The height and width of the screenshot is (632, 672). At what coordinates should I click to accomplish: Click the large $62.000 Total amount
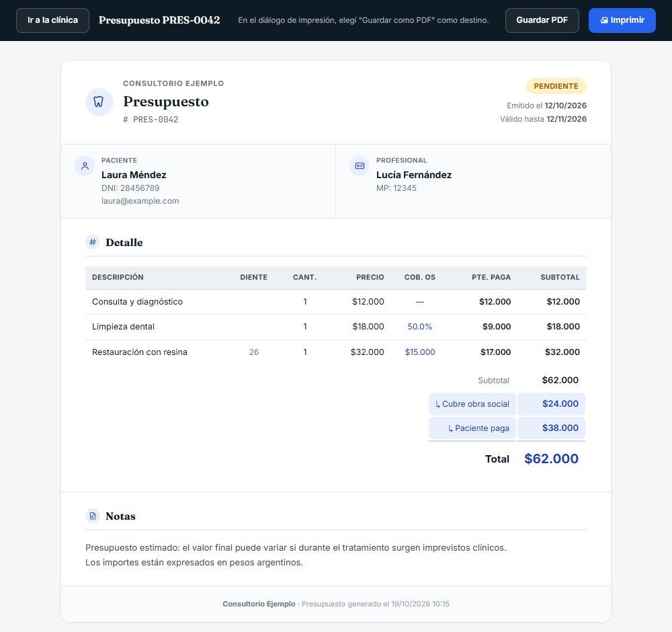click(x=551, y=459)
